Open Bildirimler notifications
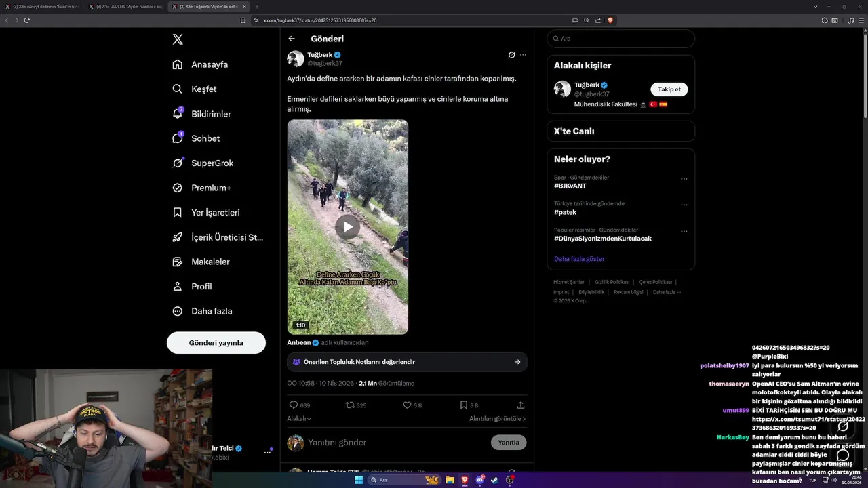 (201, 114)
